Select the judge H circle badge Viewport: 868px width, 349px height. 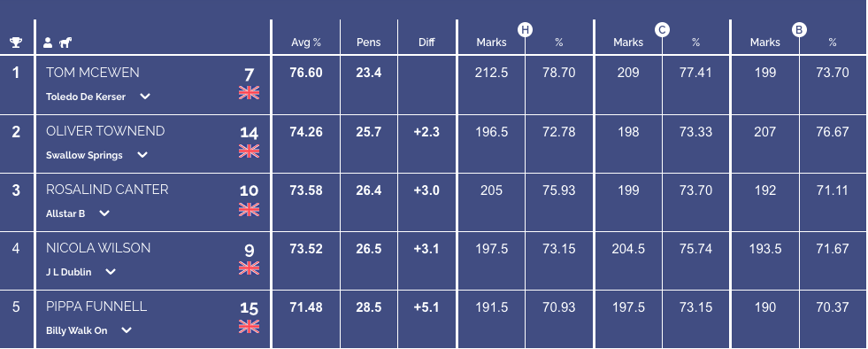tap(525, 30)
